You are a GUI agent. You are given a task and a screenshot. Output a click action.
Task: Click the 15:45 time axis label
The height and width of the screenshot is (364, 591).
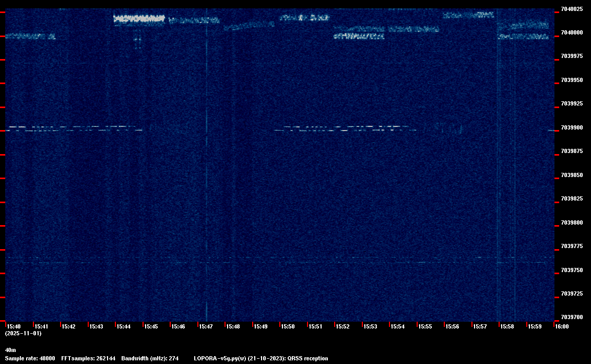pos(151,326)
